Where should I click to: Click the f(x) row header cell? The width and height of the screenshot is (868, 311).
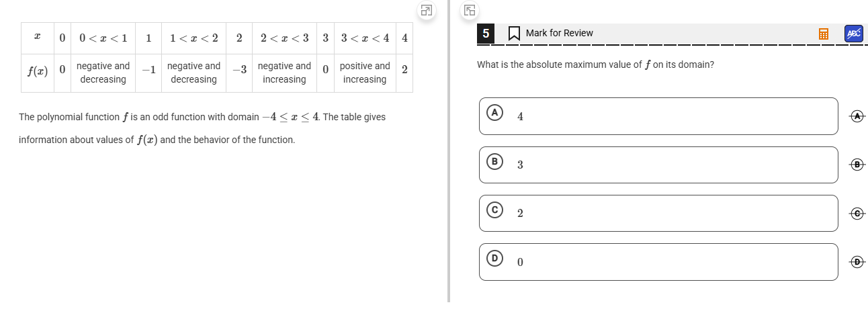pyautogui.click(x=37, y=73)
